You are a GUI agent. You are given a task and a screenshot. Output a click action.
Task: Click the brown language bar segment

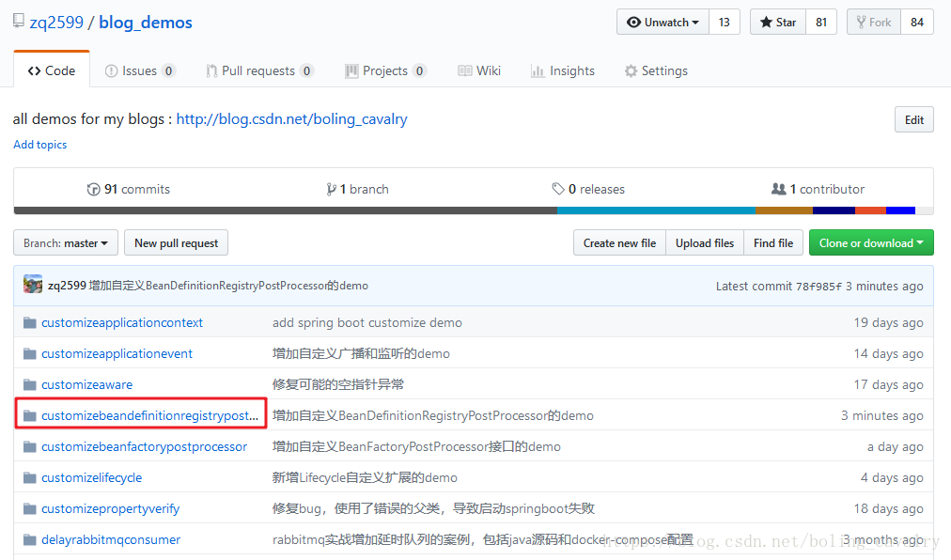click(784, 210)
